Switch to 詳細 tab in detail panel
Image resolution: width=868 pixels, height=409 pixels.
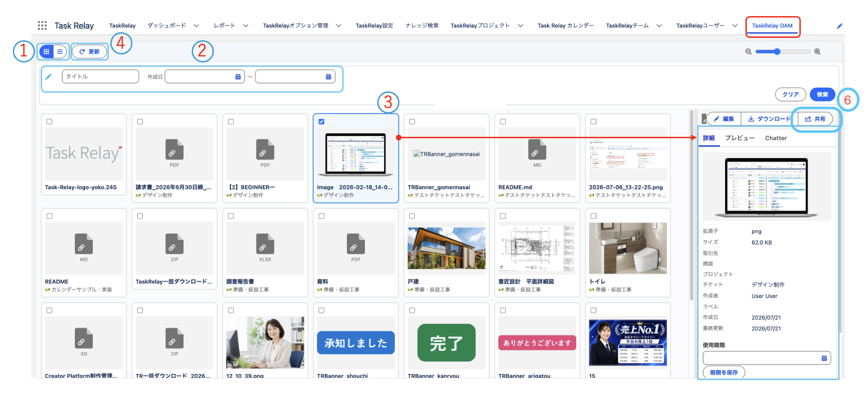tap(709, 138)
